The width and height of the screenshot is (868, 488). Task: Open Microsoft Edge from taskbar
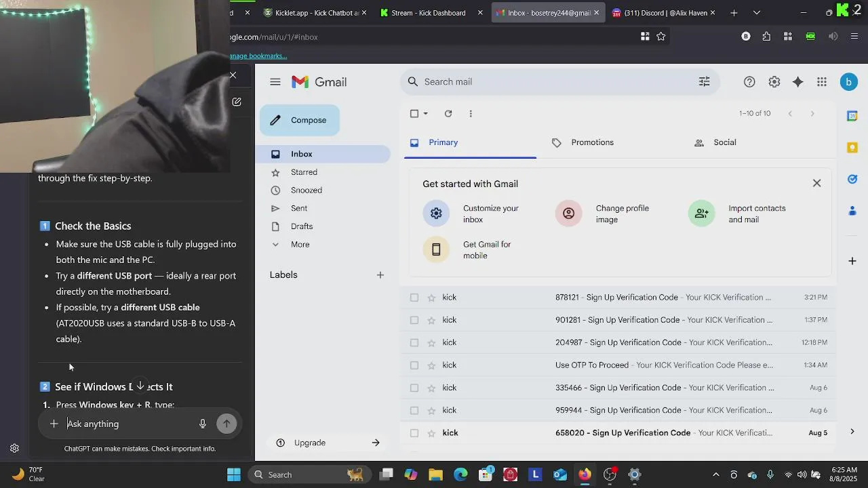[x=460, y=474]
